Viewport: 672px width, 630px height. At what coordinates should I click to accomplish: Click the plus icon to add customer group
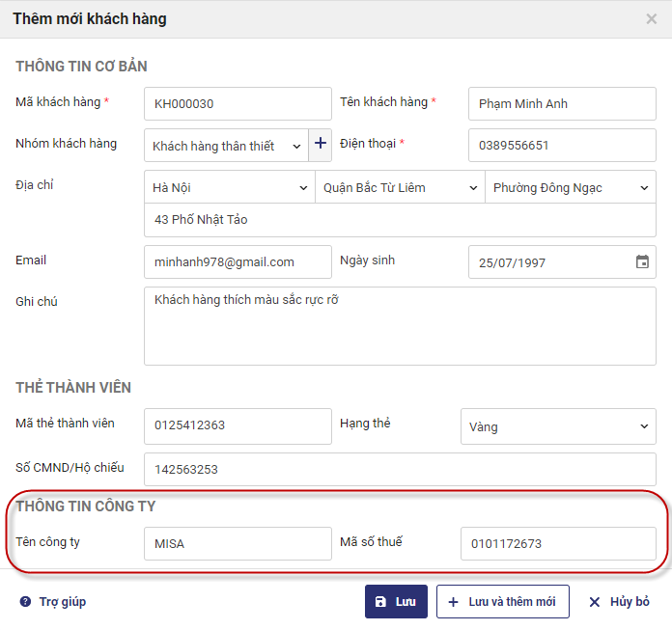(321, 145)
